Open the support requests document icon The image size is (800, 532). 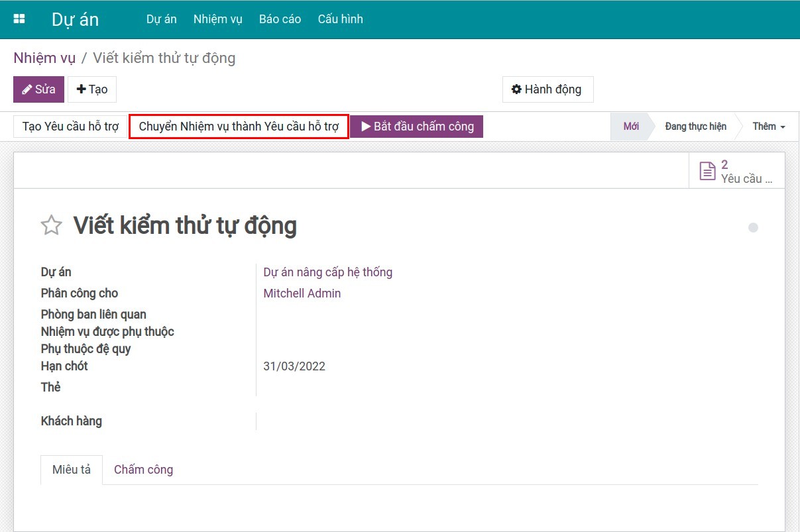click(708, 172)
